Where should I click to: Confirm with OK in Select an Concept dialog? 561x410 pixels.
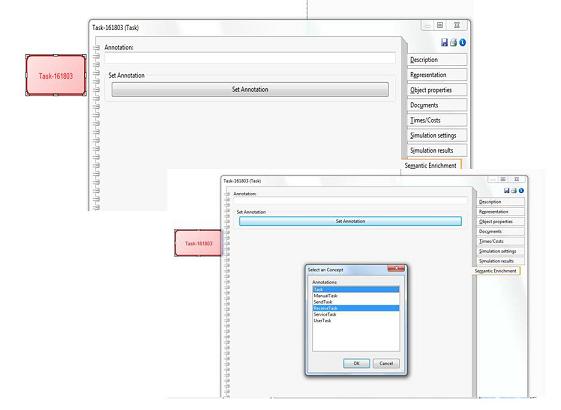click(356, 363)
